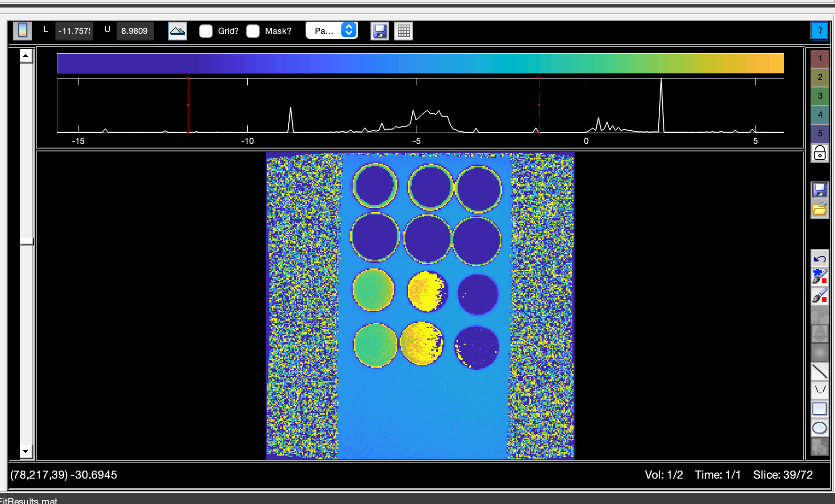Open saved data with folder icon
Screen dimensions: 835x504
820,211
